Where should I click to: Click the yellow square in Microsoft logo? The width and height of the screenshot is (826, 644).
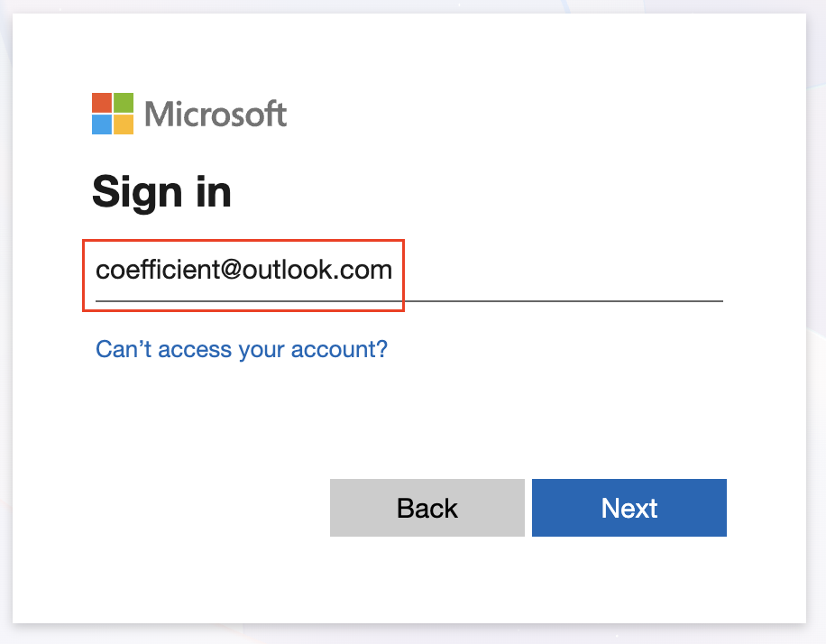coord(124,124)
